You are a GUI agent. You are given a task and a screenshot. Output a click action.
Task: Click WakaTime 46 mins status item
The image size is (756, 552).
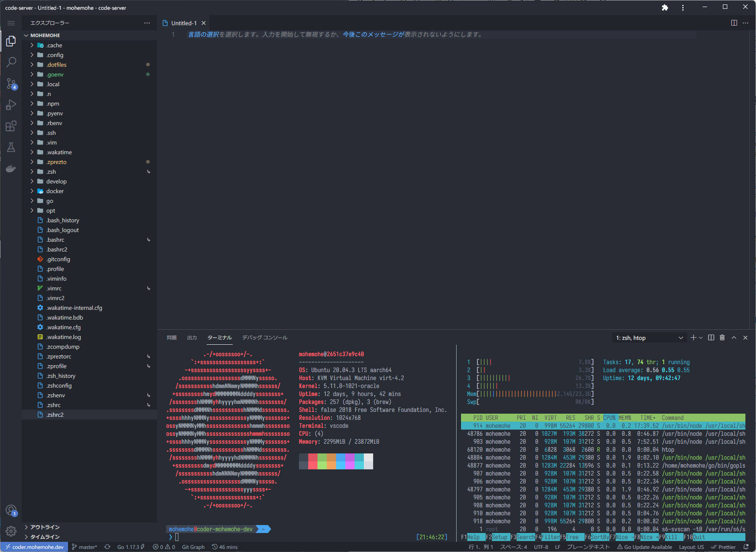(225, 547)
